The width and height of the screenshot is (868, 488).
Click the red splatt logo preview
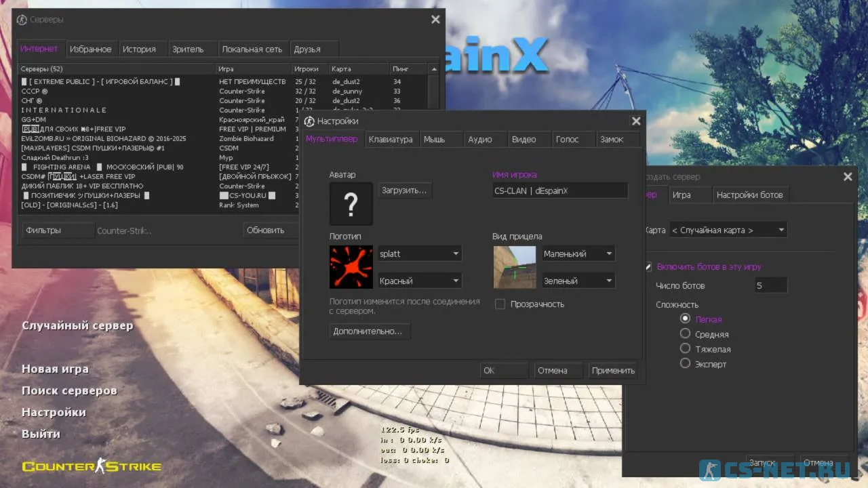click(351, 267)
